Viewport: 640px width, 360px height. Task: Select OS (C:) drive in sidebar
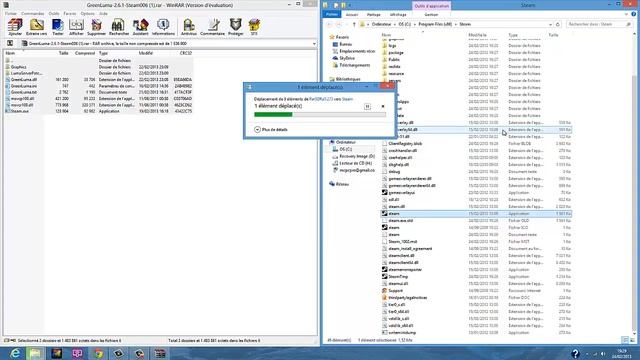(x=345, y=149)
